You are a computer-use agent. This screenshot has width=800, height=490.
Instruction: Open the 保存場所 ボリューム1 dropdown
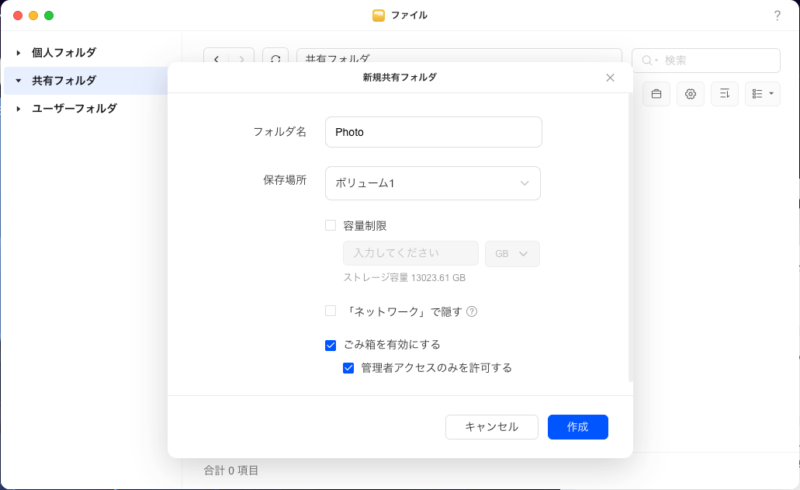click(433, 183)
